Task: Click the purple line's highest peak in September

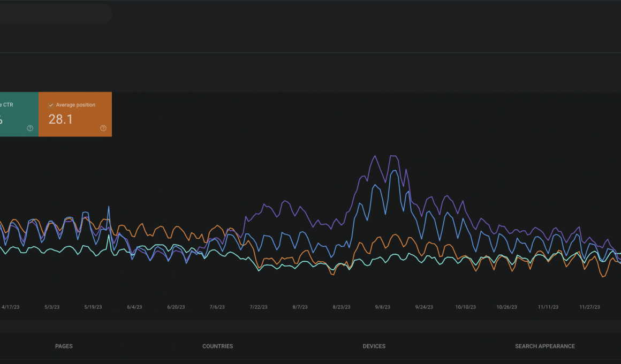Action: click(393, 156)
